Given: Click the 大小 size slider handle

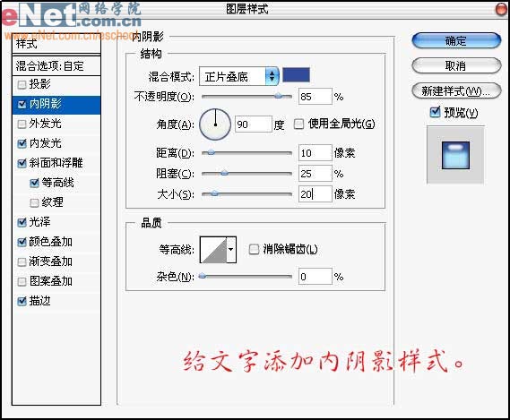Looking at the screenshot, I should click(x=214, y=193).
